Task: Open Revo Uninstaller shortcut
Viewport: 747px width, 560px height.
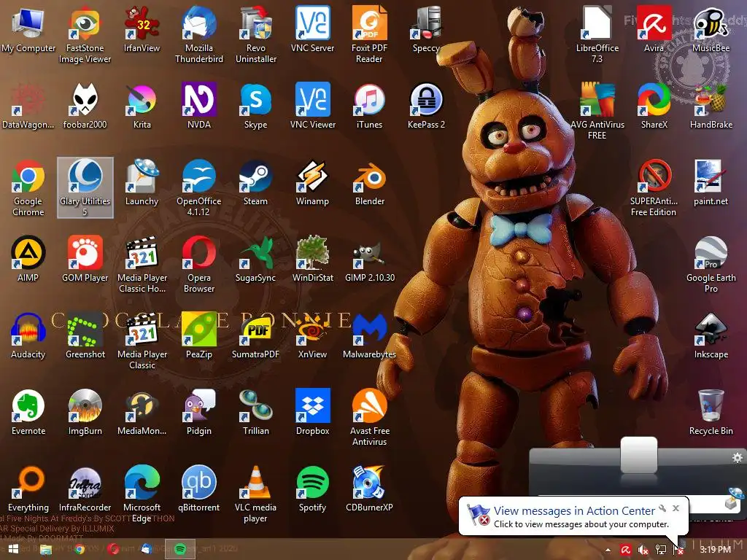Action: 256,35
